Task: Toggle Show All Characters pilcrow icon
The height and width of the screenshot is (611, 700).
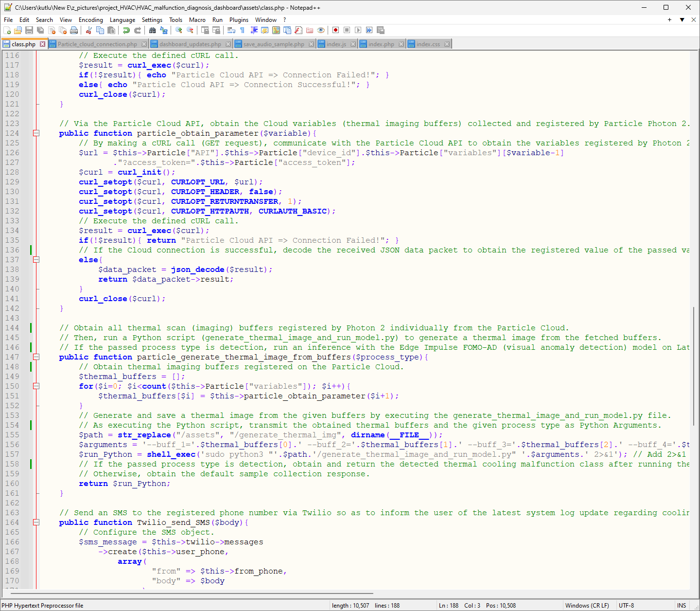Action: [242, 30]
